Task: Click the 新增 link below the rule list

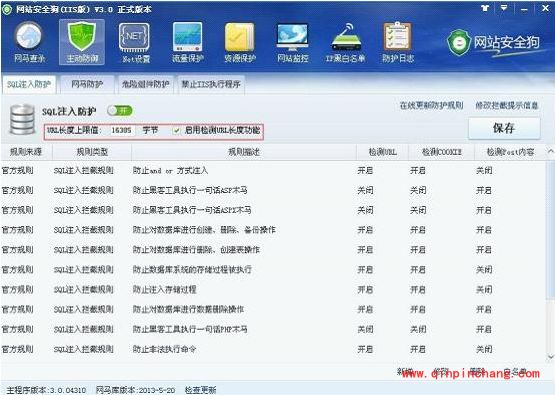Action: click(x=405, y=372)
